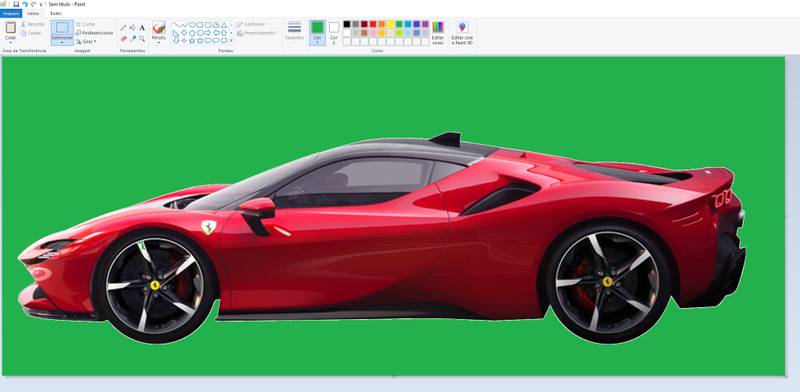Click Editar com o Paint 3D
The width and height of the screenshot is (800, 392).
point(462,33)
